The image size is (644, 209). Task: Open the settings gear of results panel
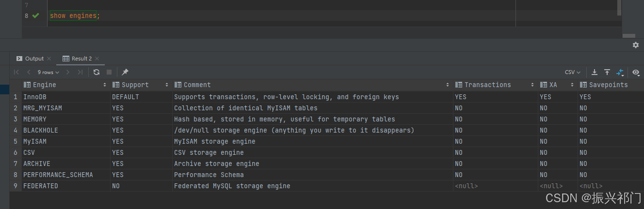pyautogui.click(x=636, y=45)
